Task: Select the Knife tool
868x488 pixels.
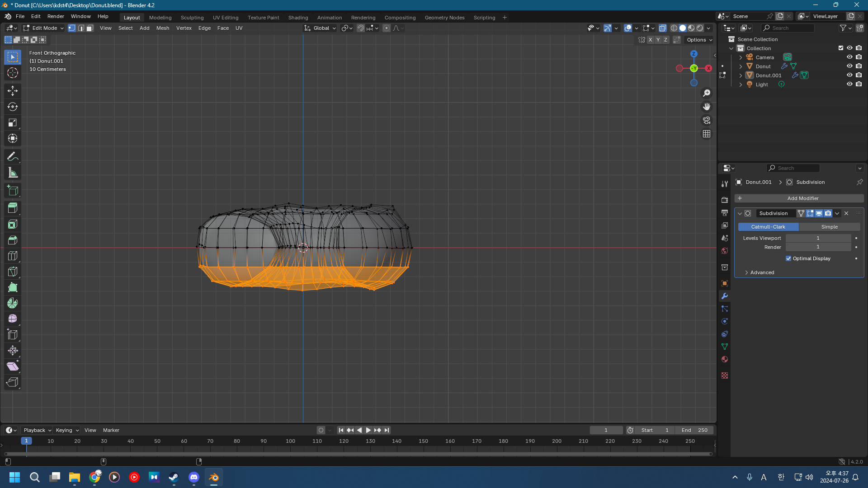Action: coord(13,272)
